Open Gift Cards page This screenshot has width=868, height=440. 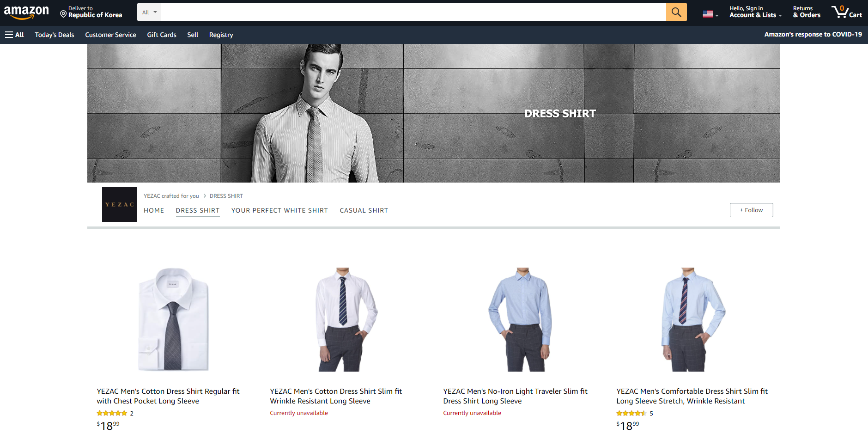point(162,35)
